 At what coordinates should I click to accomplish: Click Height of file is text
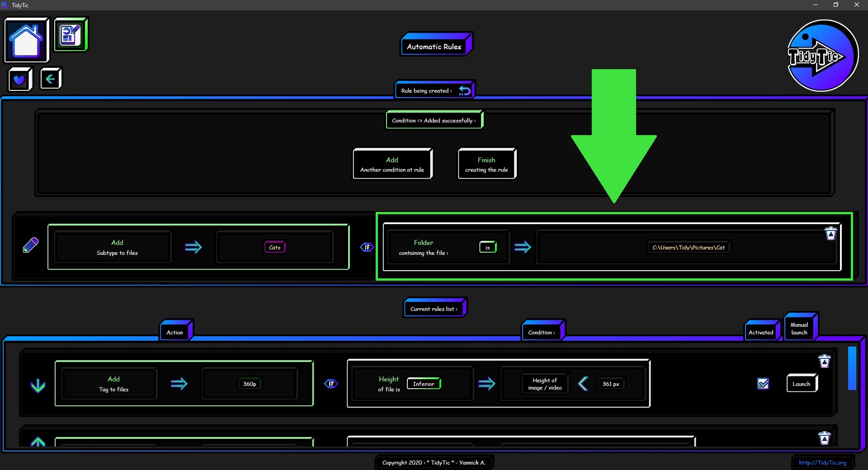click(x=389, y=384)
